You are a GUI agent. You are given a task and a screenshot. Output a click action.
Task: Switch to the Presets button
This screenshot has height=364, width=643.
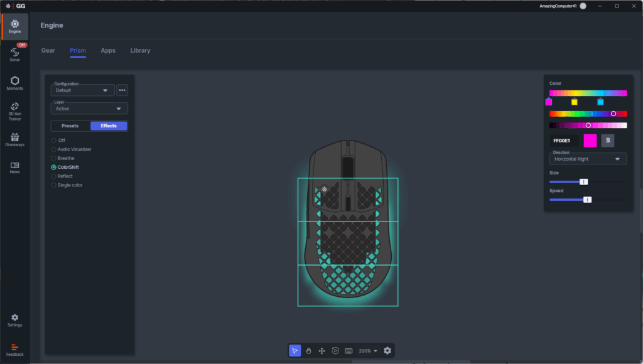click(70, 126)
